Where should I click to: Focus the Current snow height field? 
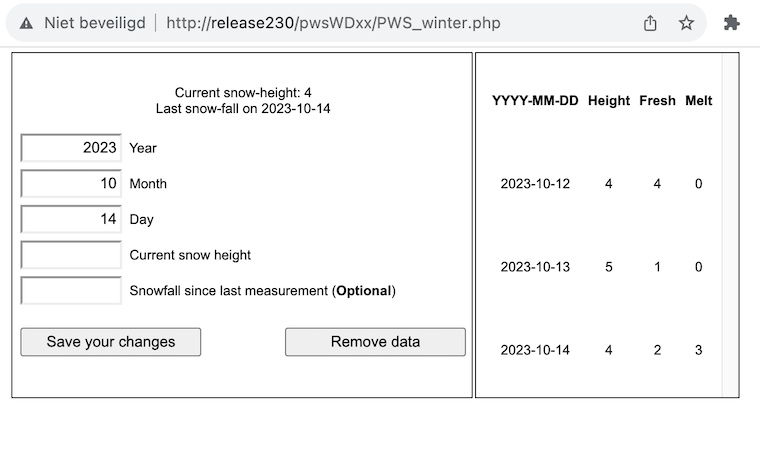pyautogui.click(x=71, y=255)
